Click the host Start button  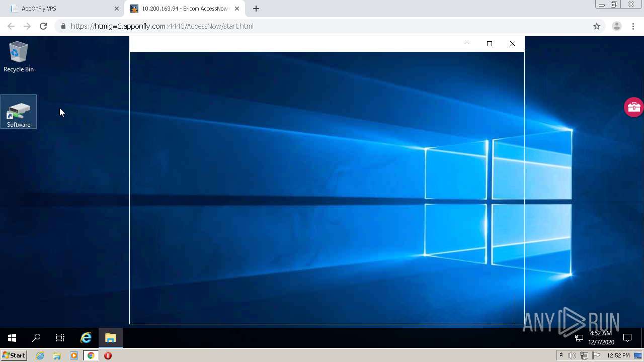[x=14, y=355]
